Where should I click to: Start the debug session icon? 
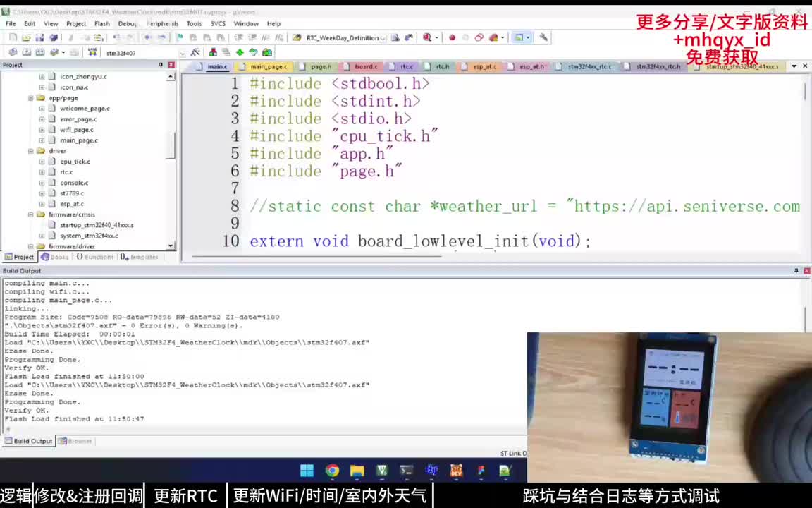click(x=426, y=37)
